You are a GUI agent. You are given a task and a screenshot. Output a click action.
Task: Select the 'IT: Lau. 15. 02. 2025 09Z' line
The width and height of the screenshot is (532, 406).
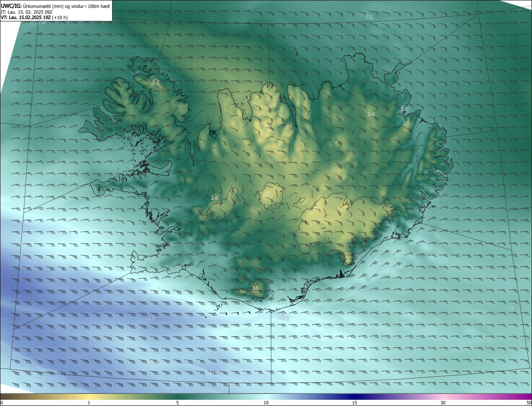27,12
